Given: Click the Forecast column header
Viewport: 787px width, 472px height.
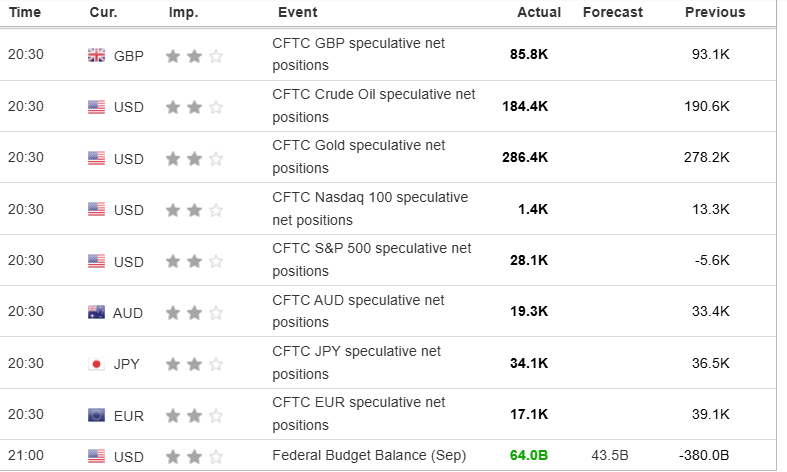Looking at the screenshot, I should point(614,13).
